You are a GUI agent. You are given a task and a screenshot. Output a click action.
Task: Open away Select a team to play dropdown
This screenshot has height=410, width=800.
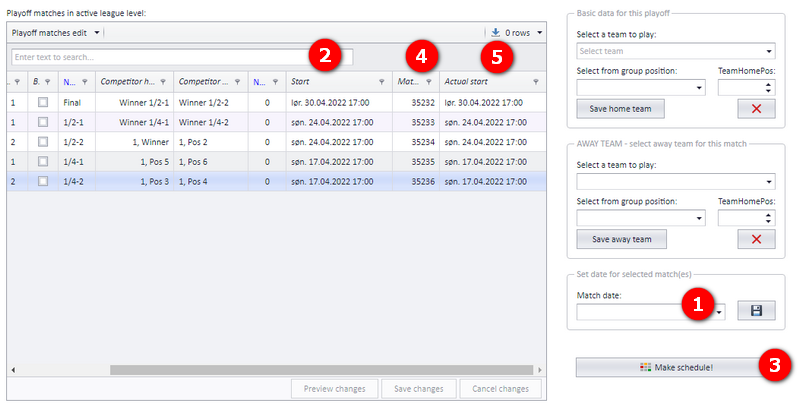(676, 182)
